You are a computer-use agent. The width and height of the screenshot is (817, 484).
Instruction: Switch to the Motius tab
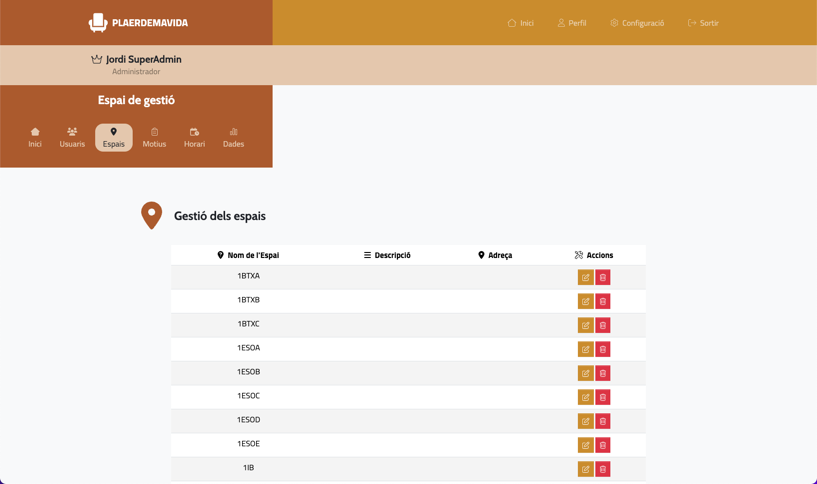[x=154, y=138]
